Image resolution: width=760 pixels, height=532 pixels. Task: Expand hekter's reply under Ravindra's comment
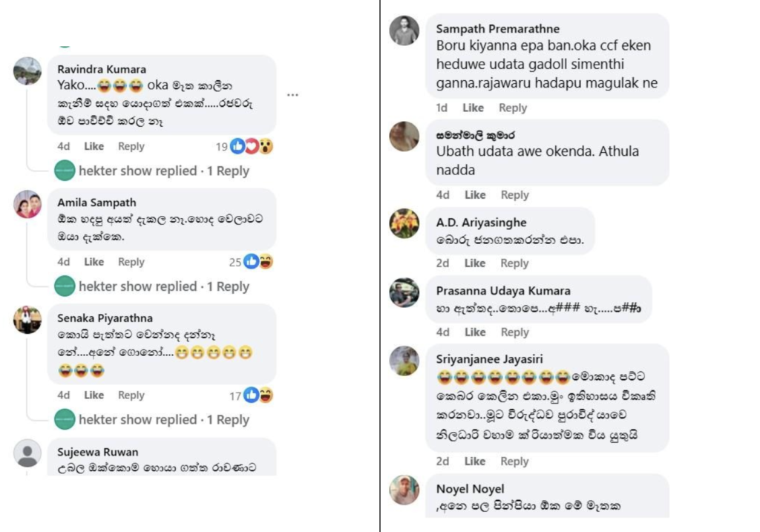click(x=163, y=171)
